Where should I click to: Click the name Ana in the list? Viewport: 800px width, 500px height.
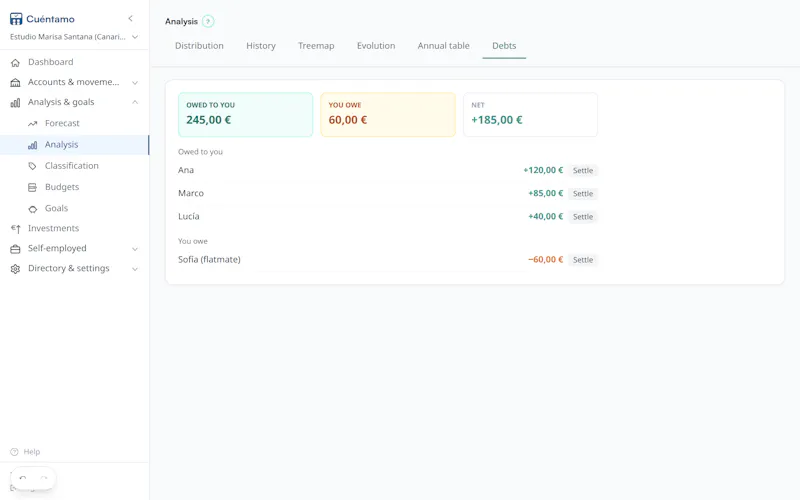click(x=186, y=170)
